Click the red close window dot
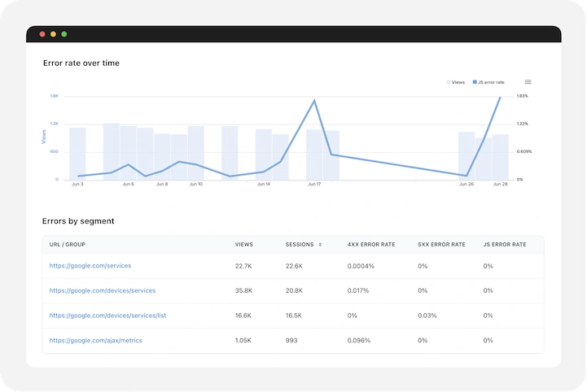The height and width of the screenshot is (392, 587). tap(42, 34)
